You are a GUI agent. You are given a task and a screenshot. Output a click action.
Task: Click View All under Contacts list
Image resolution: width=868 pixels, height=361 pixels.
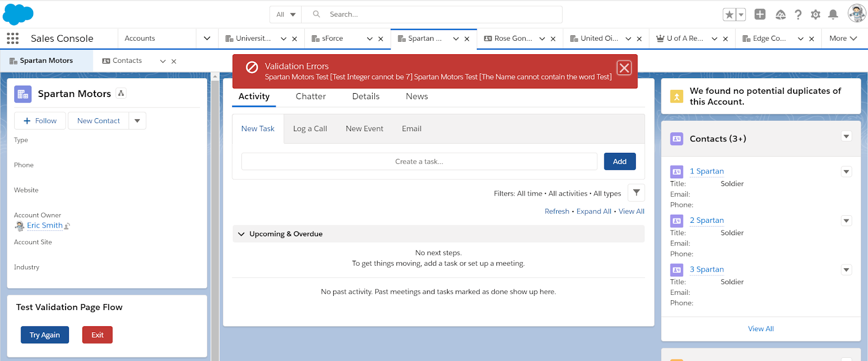click(x=761, y=329)
